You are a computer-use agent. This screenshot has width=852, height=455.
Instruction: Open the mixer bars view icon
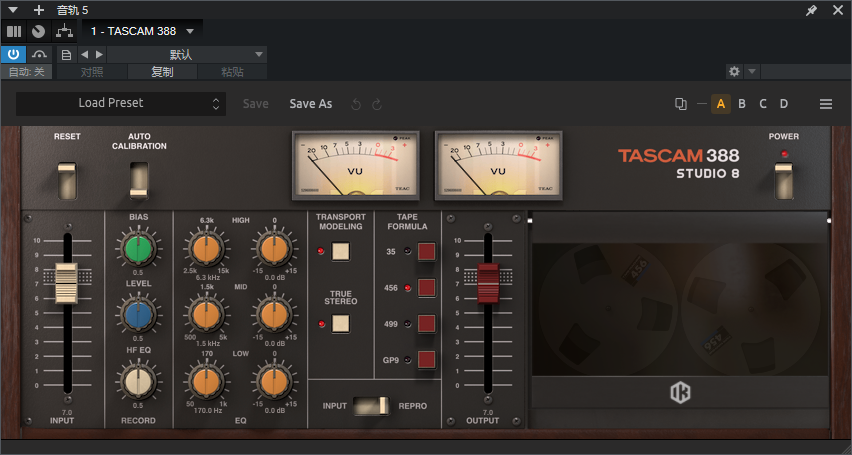click(14, 32)
